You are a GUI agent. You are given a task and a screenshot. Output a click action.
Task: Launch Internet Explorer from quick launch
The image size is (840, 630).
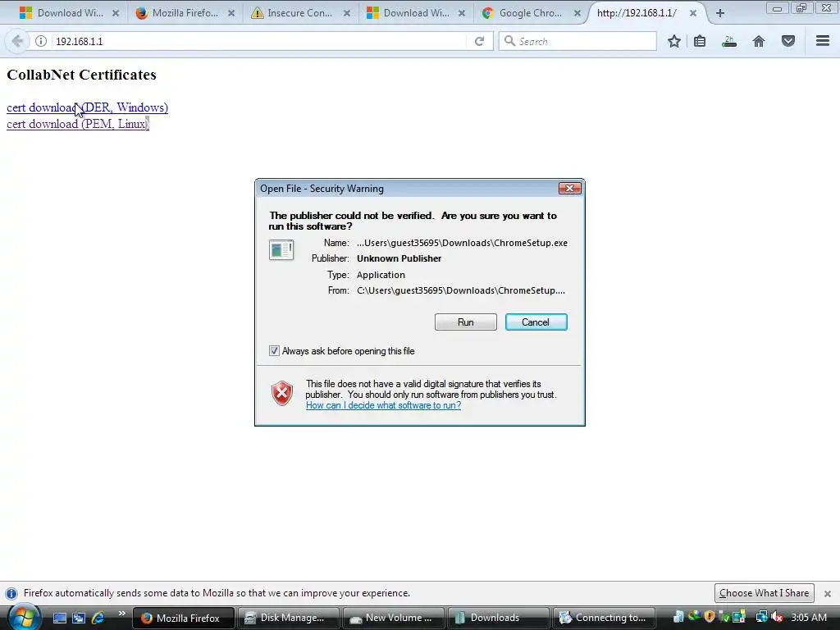(x=98, y=618)
